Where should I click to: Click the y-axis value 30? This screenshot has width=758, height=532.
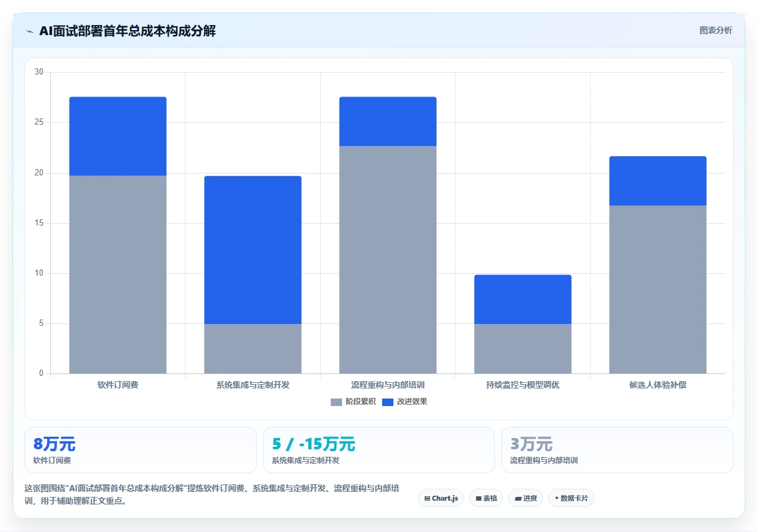click(39, 72)
